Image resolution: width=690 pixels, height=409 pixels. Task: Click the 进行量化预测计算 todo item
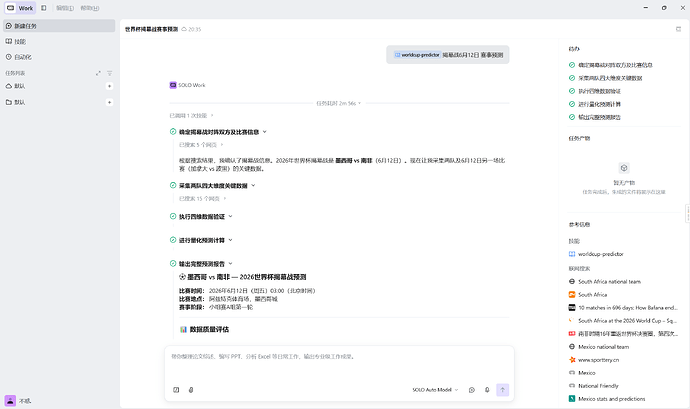click(x=595, y=104)
